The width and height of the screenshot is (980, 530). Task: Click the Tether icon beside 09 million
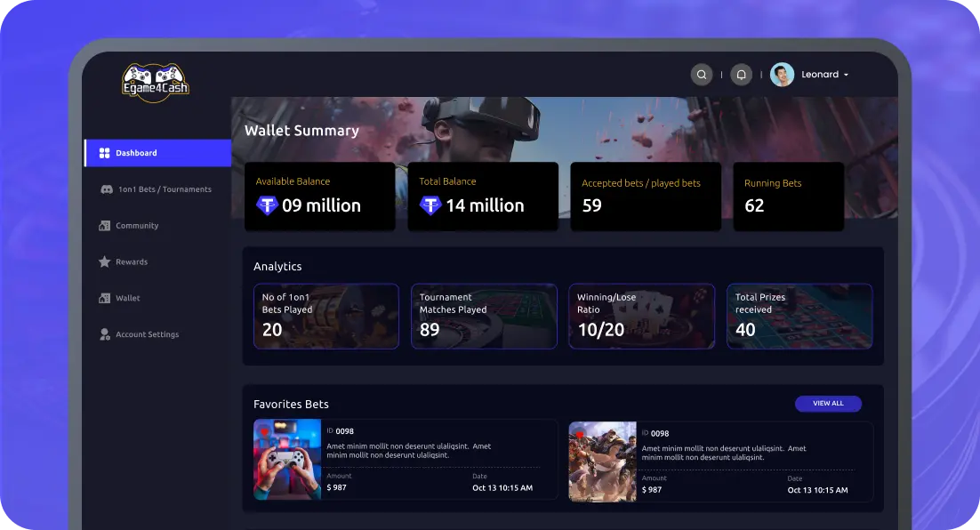tap(267, 205)
